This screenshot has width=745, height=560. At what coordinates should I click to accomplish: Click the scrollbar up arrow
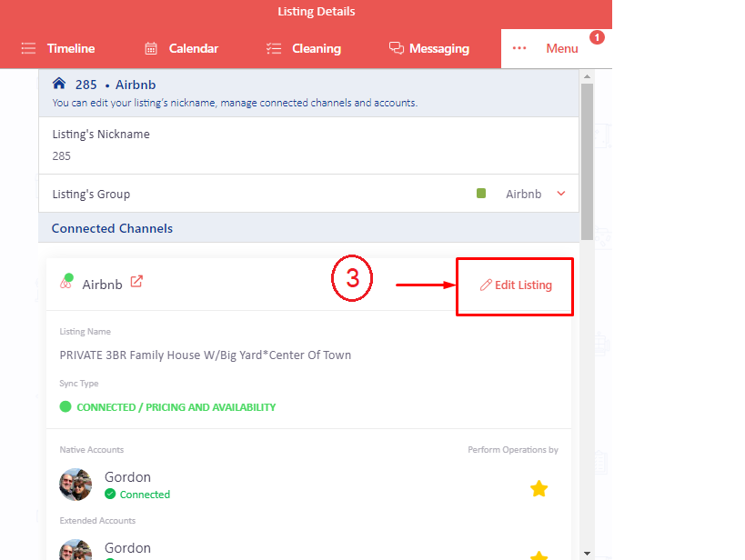(x=588, y=76)
